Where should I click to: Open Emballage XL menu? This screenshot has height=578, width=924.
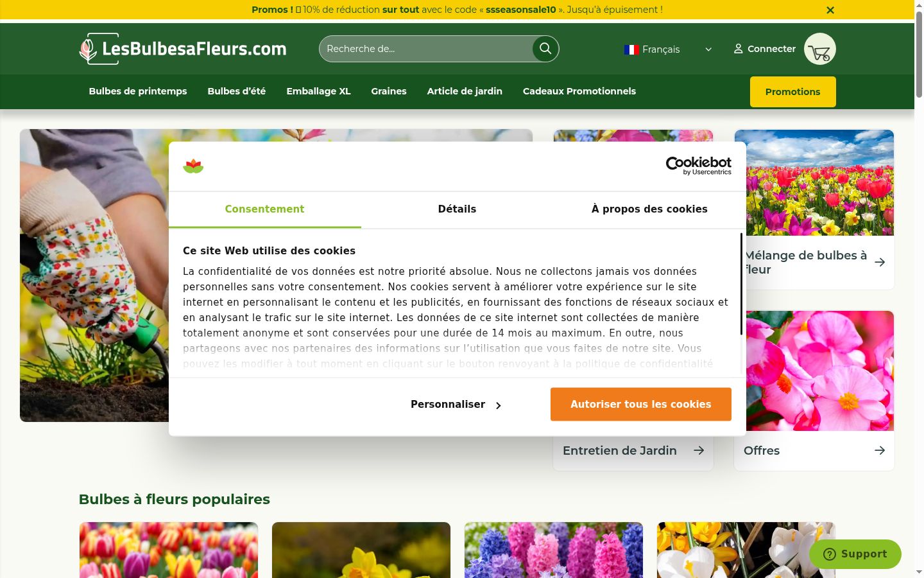pos(318,91)
